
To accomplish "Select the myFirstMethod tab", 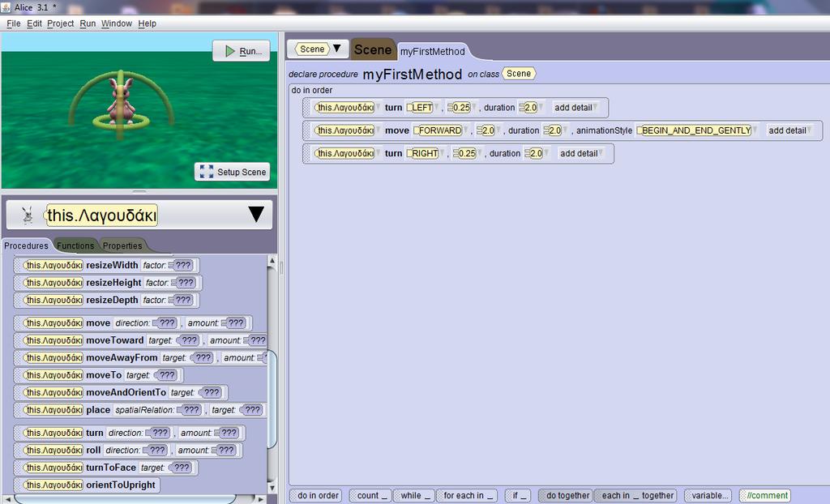I will point(433,51).
